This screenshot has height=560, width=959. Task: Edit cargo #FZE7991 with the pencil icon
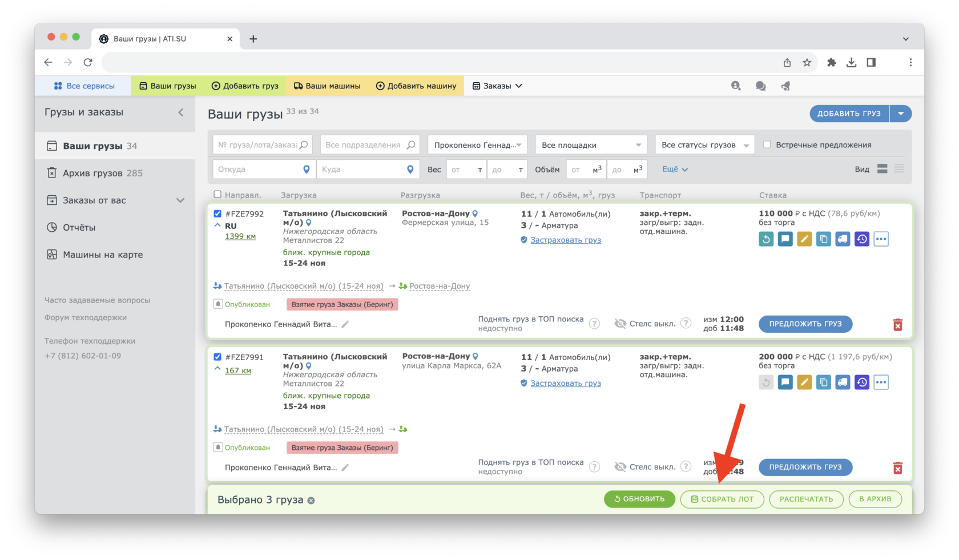coord(804,382)
